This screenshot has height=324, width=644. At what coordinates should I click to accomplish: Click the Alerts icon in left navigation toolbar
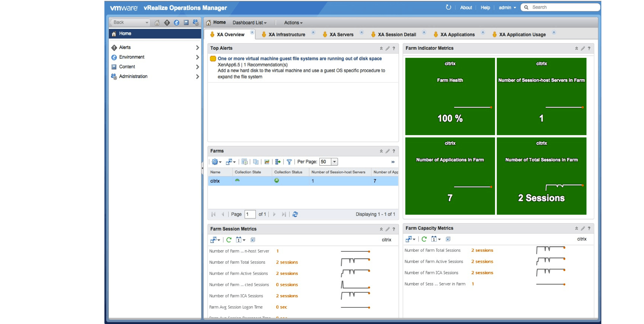click(167, 23)
